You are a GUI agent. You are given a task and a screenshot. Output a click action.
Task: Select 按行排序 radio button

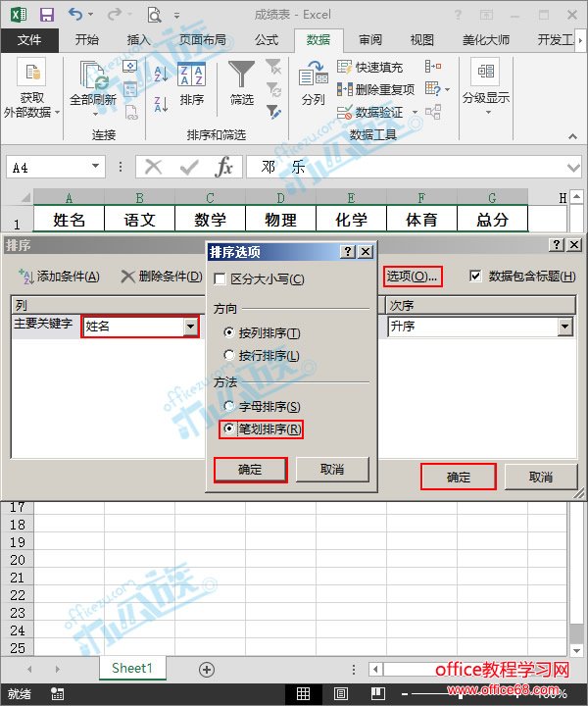click(229, 355)
